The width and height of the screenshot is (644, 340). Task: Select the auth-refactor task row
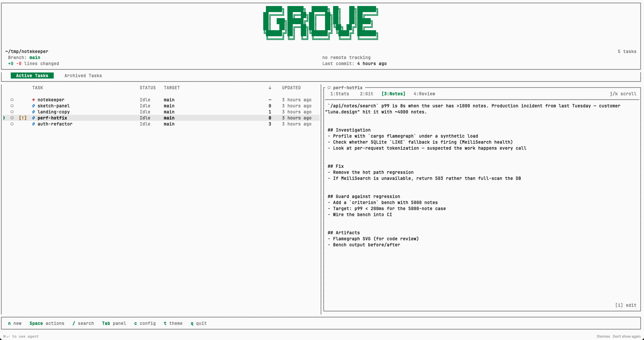[161, 124]
